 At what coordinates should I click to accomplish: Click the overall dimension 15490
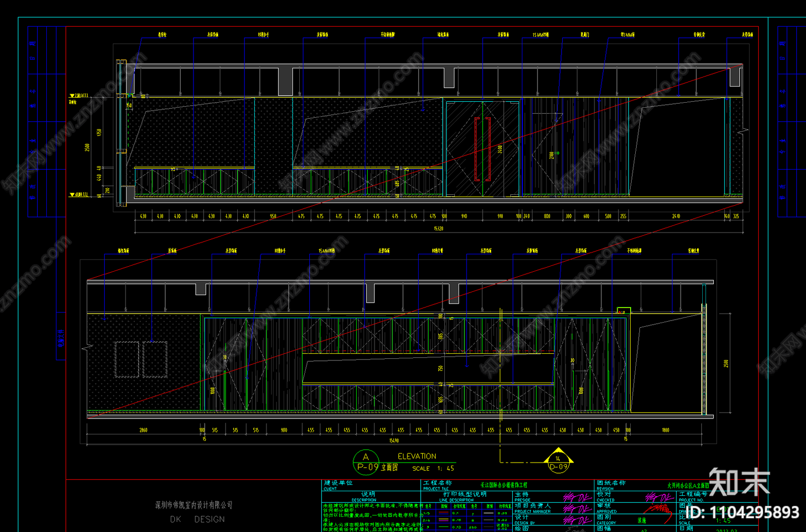pyautogui.click(x=394, y=440)
